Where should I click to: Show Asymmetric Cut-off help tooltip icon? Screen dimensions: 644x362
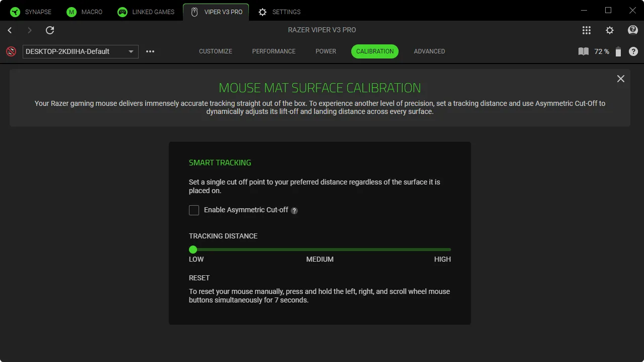294,211
